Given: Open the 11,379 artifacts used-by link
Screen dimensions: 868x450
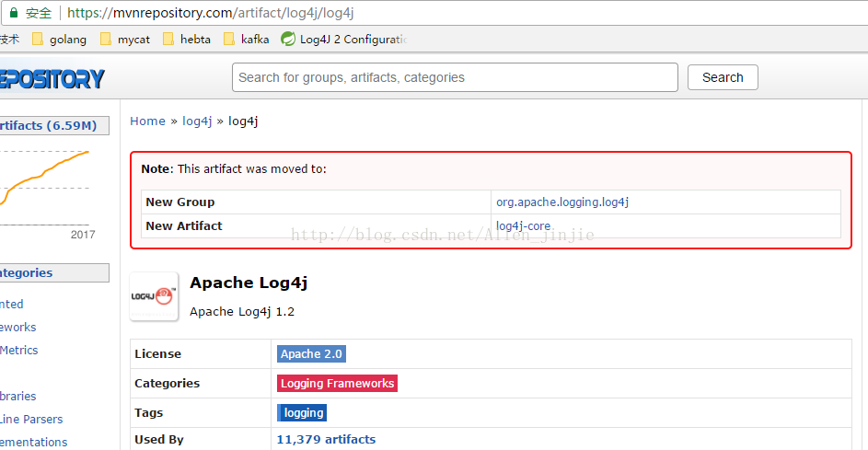Looking at the screenshot, I should 326,440.
